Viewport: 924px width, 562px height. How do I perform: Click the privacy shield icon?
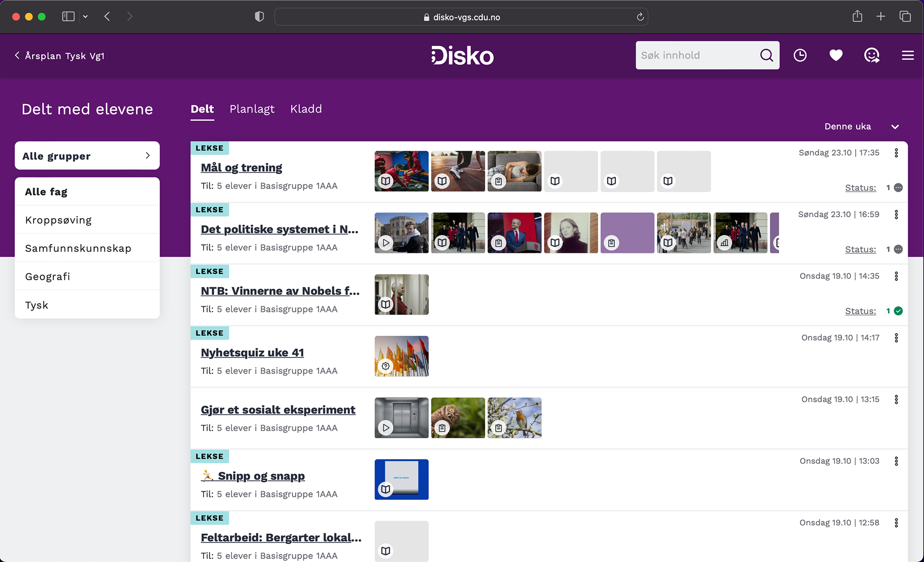[x=259, y=17]
